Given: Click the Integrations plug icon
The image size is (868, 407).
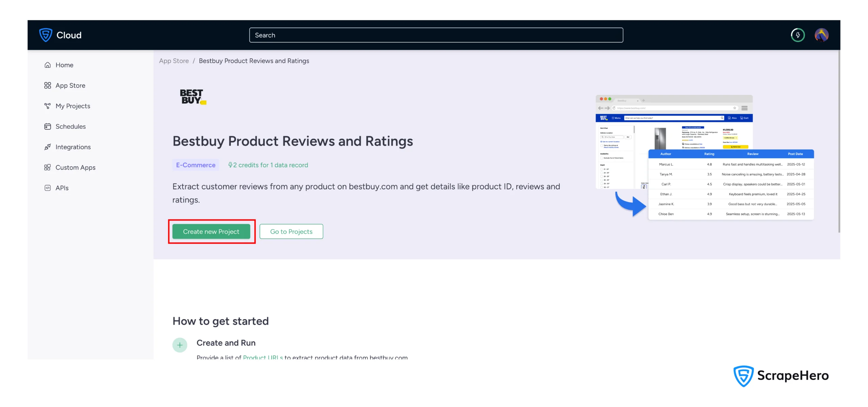Looking at the screenshot, I should [x=47, y=147].
